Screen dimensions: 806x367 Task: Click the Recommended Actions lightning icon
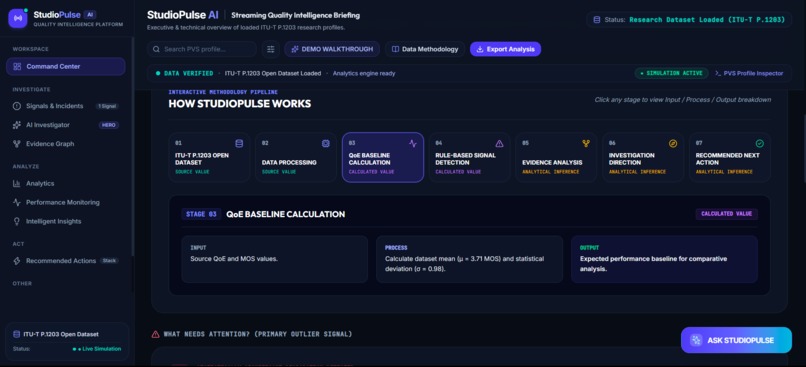[17, 261]
